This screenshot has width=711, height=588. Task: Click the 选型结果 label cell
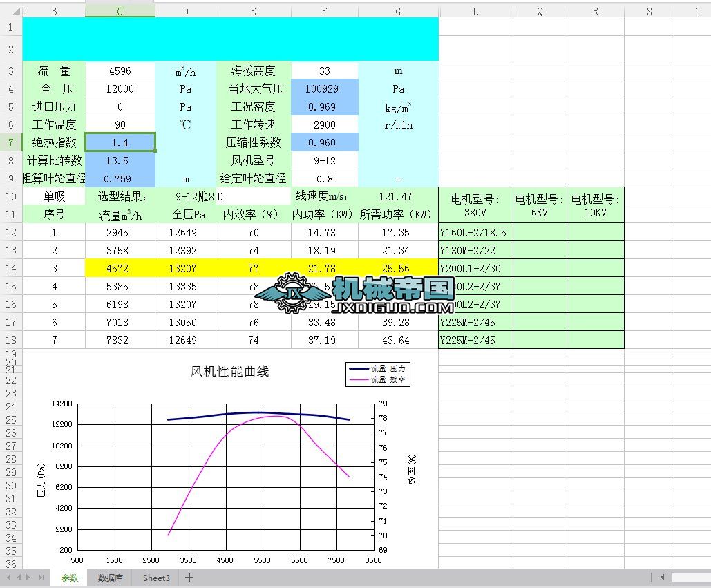click(120, 196)
